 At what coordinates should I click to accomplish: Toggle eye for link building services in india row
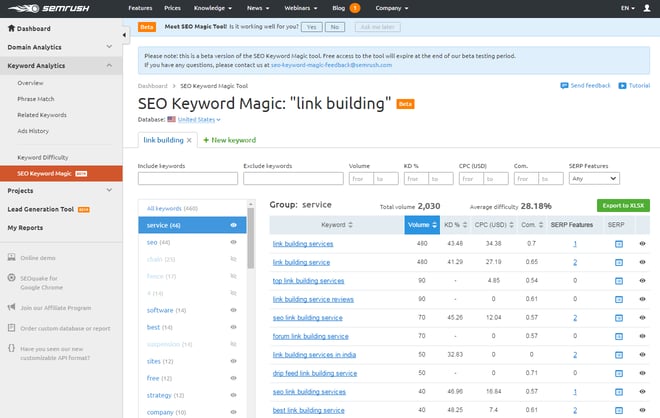coord(642,354)
